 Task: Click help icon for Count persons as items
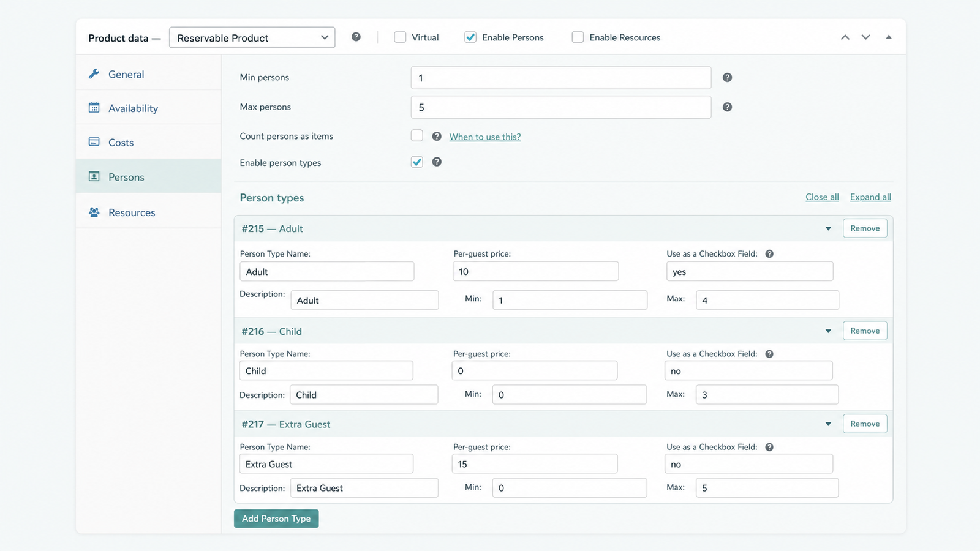[437, 137]
